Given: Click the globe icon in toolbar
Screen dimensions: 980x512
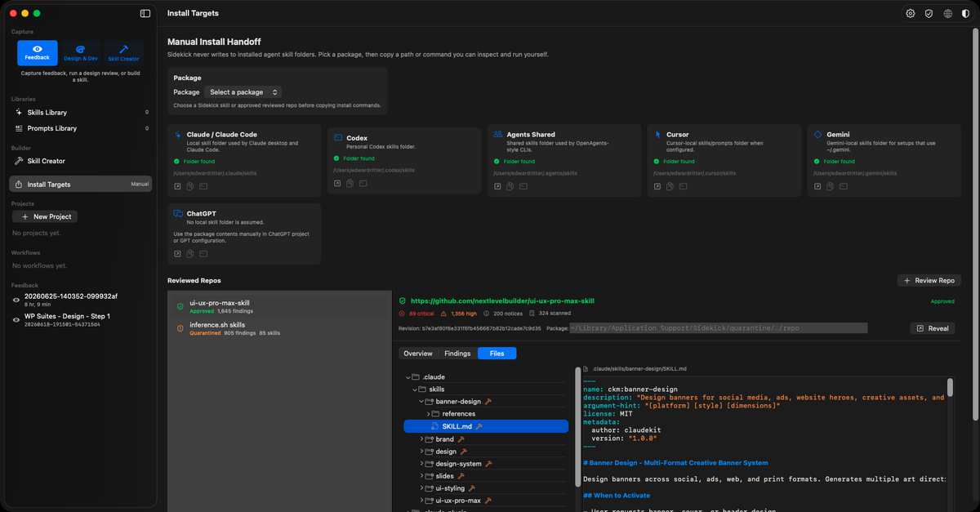Looking at the screenshot, I should pyautogui.click(x=947, y=13).
